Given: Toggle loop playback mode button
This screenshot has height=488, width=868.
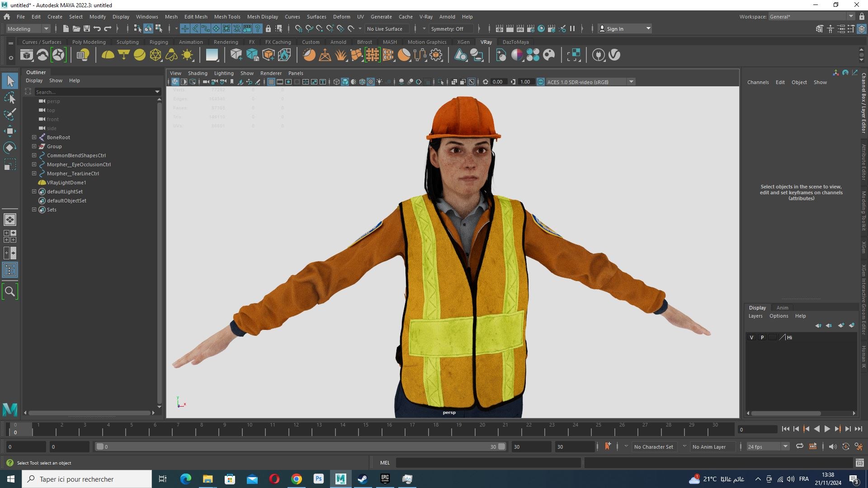Looking at the screenshot, I should pyautogui.click(x=800, y=446).
